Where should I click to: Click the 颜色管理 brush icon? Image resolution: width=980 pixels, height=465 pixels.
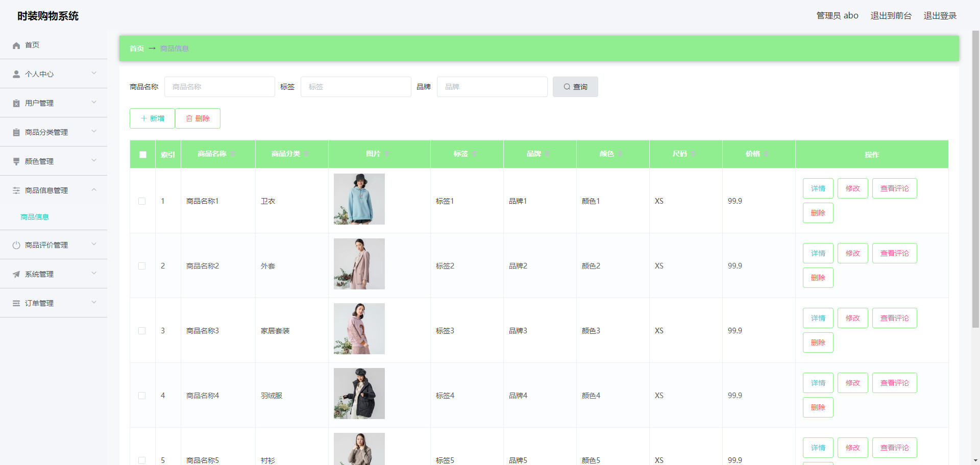(x=16, y=161)
